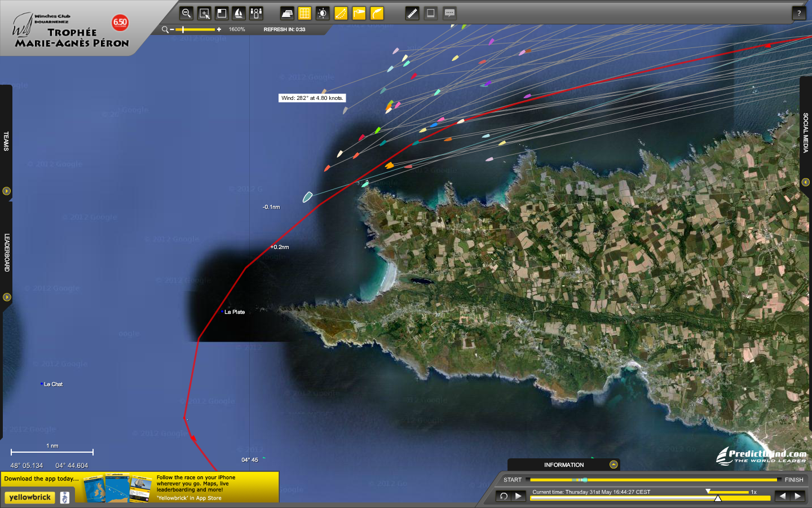
Task: Click the small crest icon beside yellowbrick
Action: 65,497
